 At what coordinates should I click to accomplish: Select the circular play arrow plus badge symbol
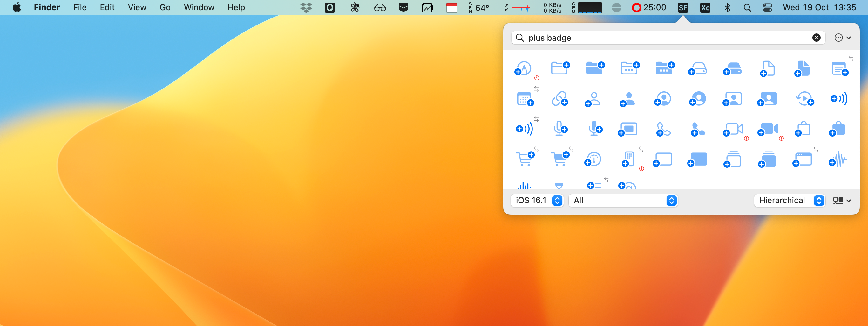[x=805, y=99]
